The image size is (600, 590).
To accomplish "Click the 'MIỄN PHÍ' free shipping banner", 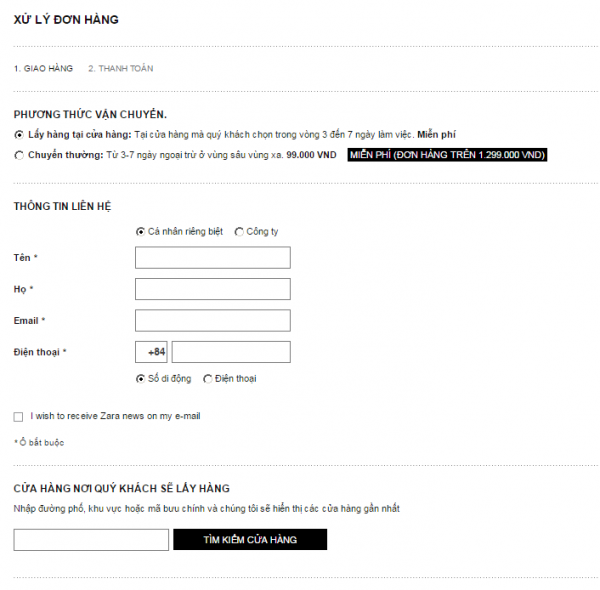I will tap(447, 155).
